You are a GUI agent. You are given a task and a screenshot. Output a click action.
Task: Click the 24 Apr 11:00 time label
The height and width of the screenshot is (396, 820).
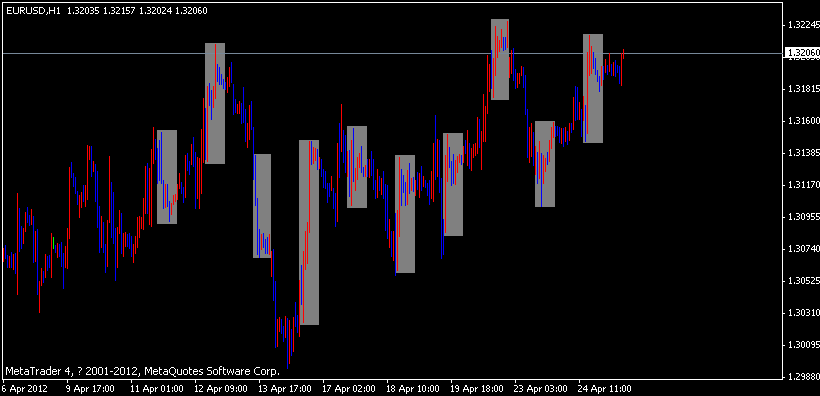[604, 389]
